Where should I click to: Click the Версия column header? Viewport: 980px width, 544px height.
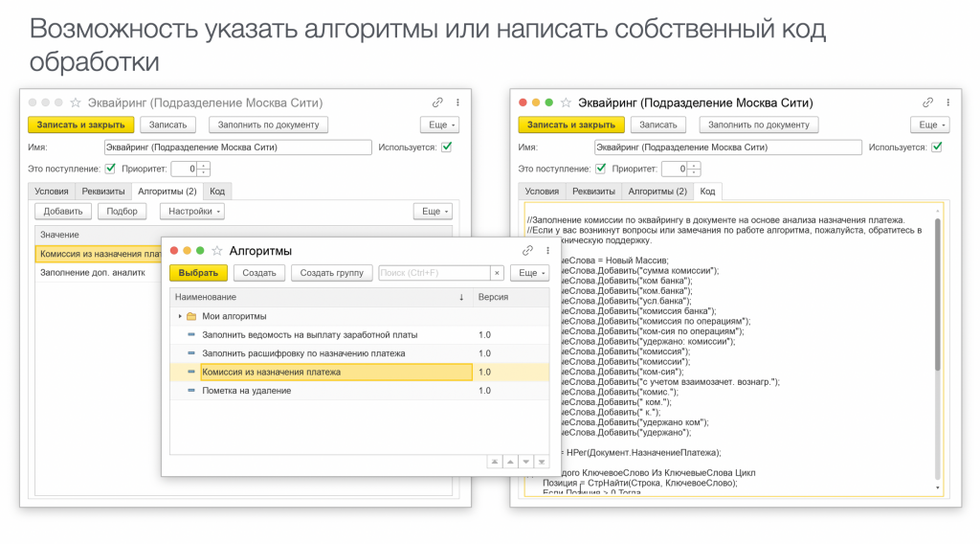511,298
